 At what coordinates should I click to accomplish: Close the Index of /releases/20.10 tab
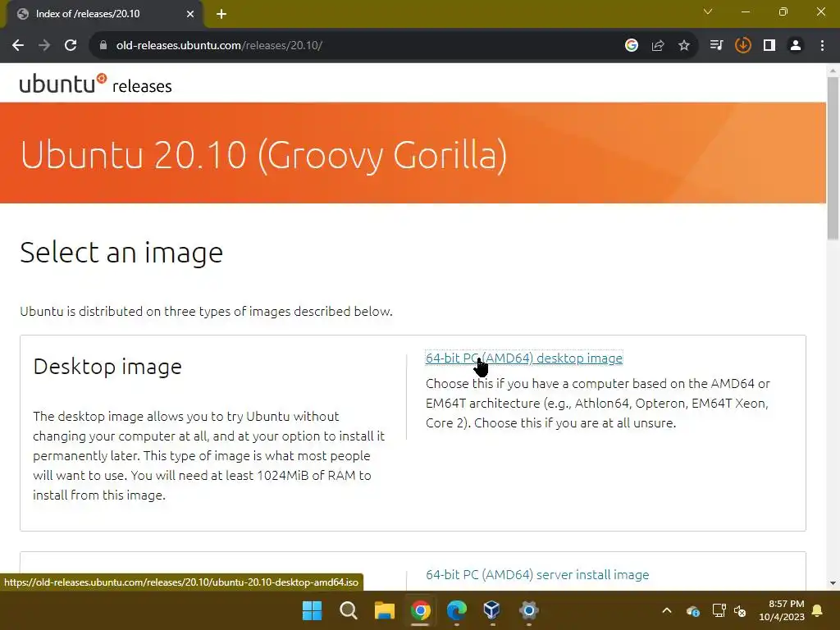point(190,15)
